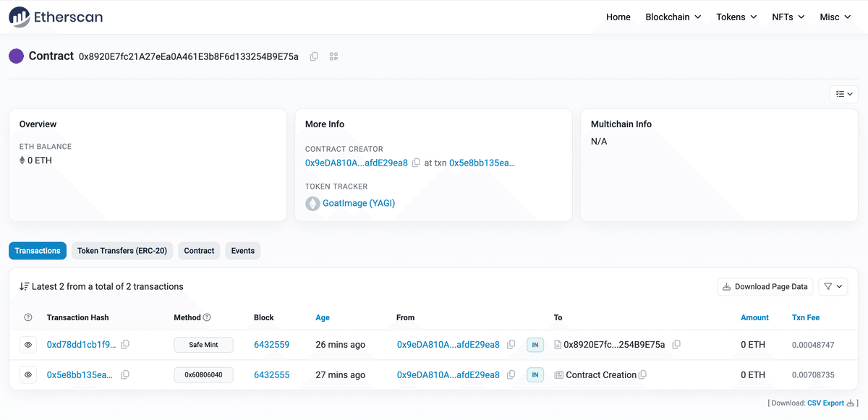Click the Etherscan logo
This screenshot has height=420, width=868.
click(x=56, y=17)
